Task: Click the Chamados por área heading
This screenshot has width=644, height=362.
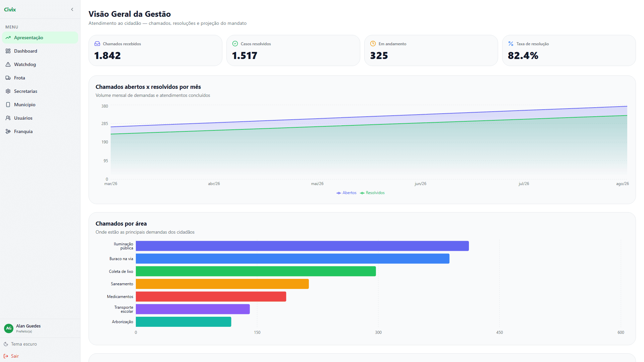Action: (121, 224)
